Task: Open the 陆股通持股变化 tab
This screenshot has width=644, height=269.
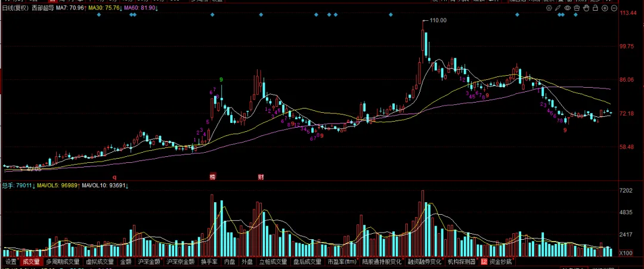Action: click(382, 262)
